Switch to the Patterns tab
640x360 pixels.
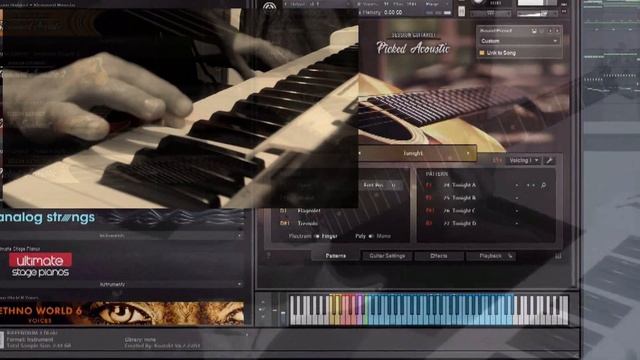click(336, 256)
